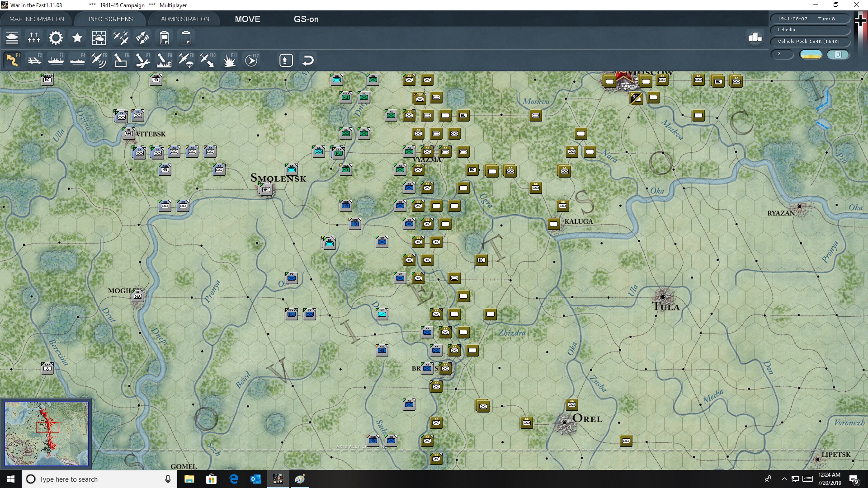Activate Air Recon mode (F5)
This screenshot has height=488, width=868.
pyautogui.click(x=99, y=60)
